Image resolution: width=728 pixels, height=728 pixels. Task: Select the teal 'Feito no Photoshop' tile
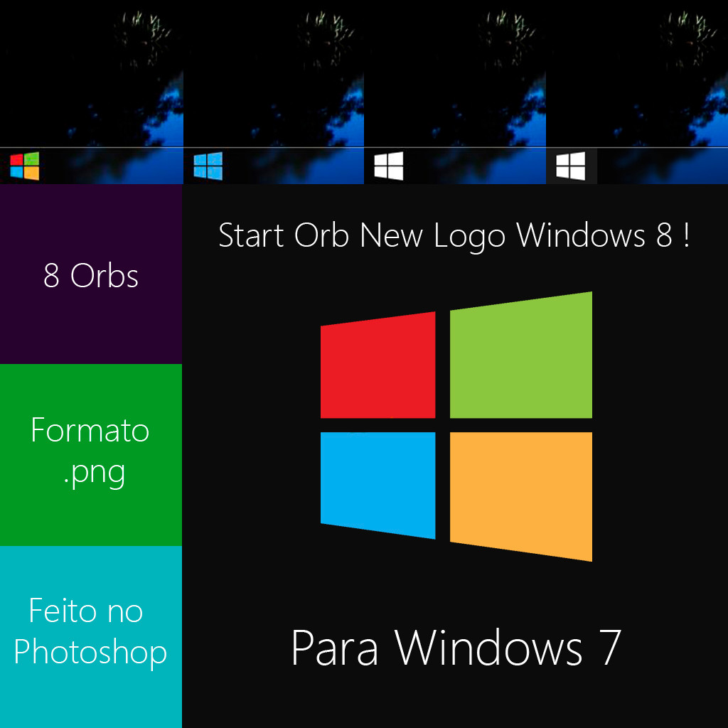coord(91,637)
